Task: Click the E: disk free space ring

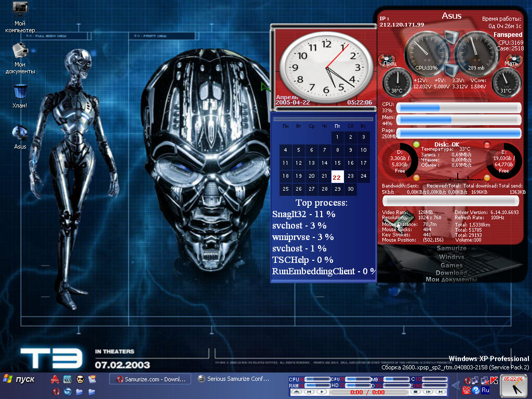Action: tap(504, 161)
